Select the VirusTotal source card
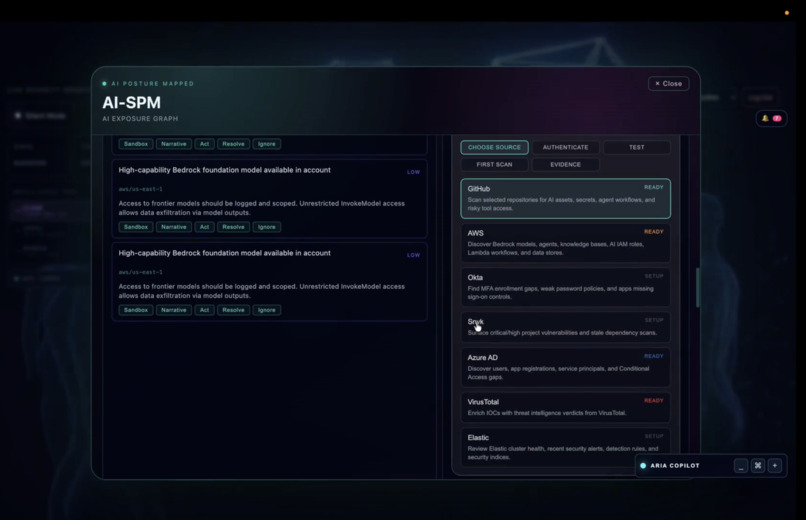 coord(565,407)
